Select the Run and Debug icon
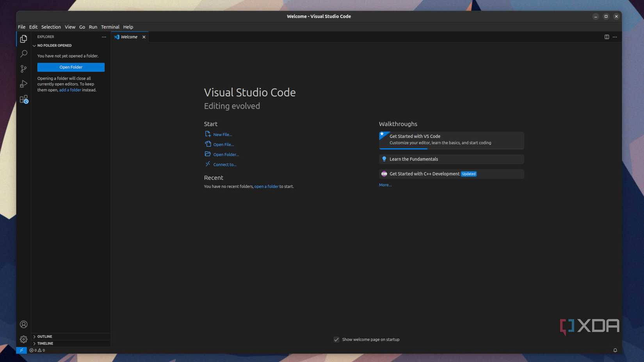644x362 pixels. pyautogui.click(x=23, y=84)
